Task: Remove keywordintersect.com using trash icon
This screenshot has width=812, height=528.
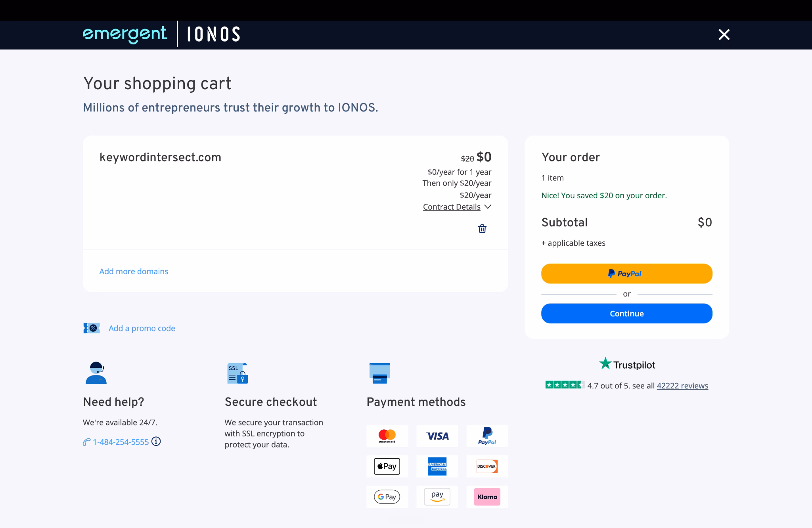Action: pos(482,229)
